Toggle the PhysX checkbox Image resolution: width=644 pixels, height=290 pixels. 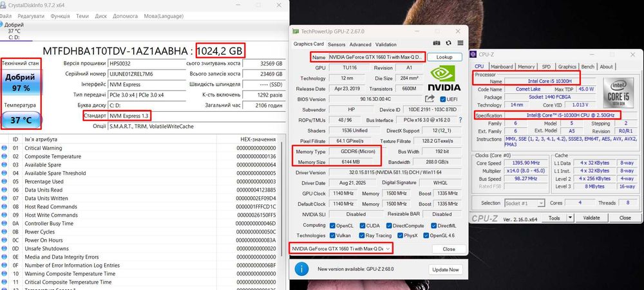click(x=400, y=235)
